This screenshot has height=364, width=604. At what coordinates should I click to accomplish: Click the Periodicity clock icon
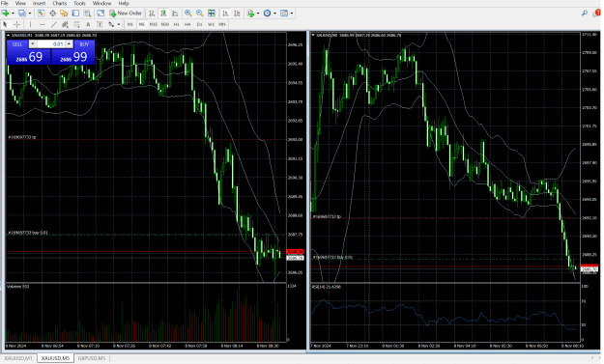click(x=267, y=14)
